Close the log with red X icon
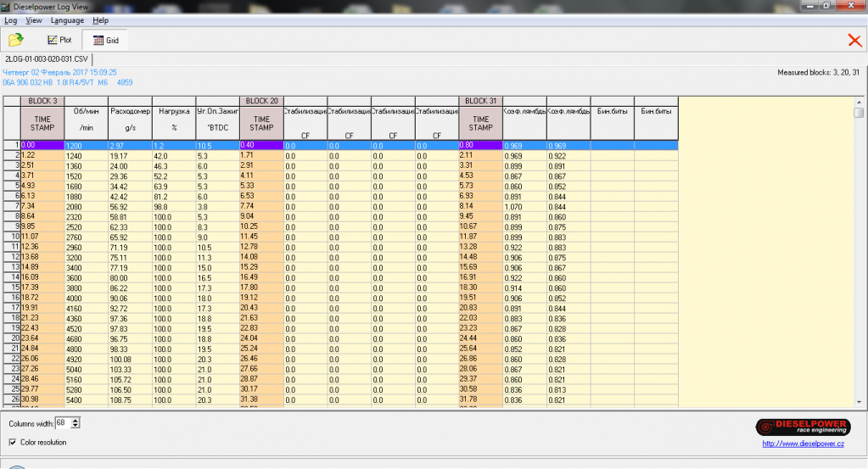Viewport: 868px width, 469px height. point(854,40)
